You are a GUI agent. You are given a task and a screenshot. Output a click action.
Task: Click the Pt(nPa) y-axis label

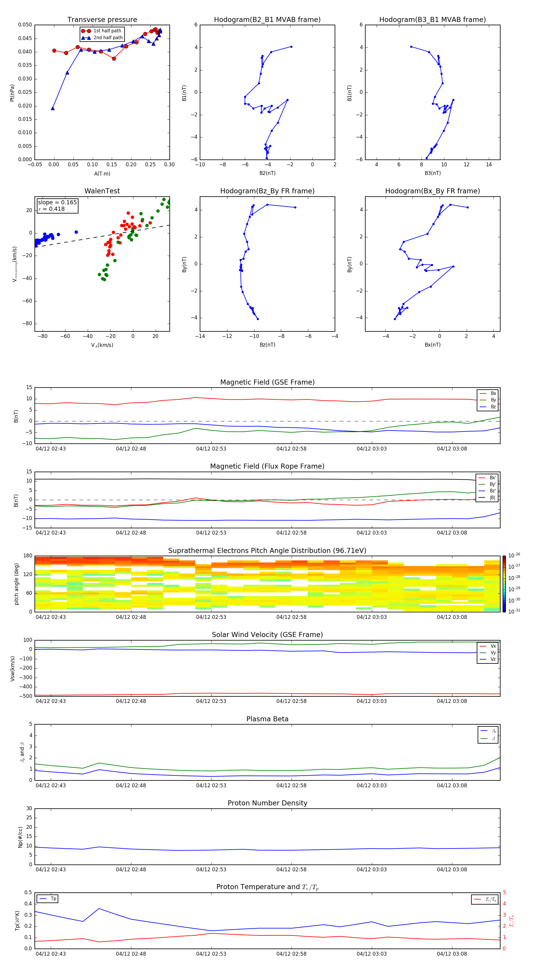click(12, 93)
